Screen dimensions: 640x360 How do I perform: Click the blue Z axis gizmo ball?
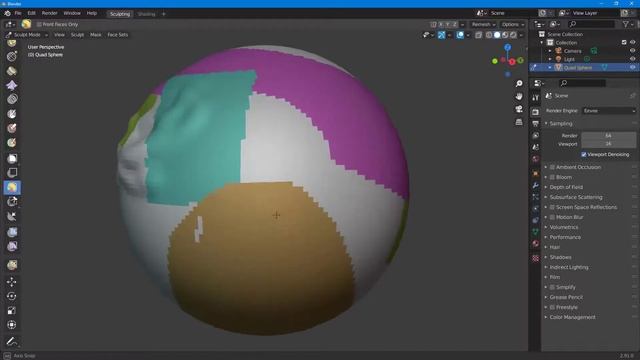[x=507, y=48]
